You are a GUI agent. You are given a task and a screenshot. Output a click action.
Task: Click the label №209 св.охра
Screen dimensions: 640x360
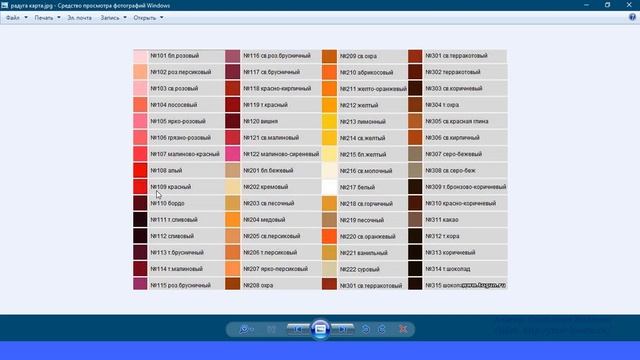click(358, 56)
